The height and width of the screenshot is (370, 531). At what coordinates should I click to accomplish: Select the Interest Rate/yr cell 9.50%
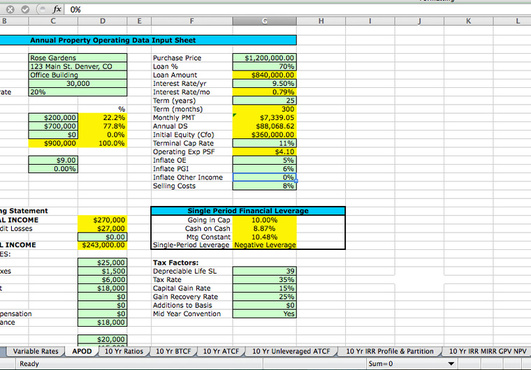coord(264,83)
